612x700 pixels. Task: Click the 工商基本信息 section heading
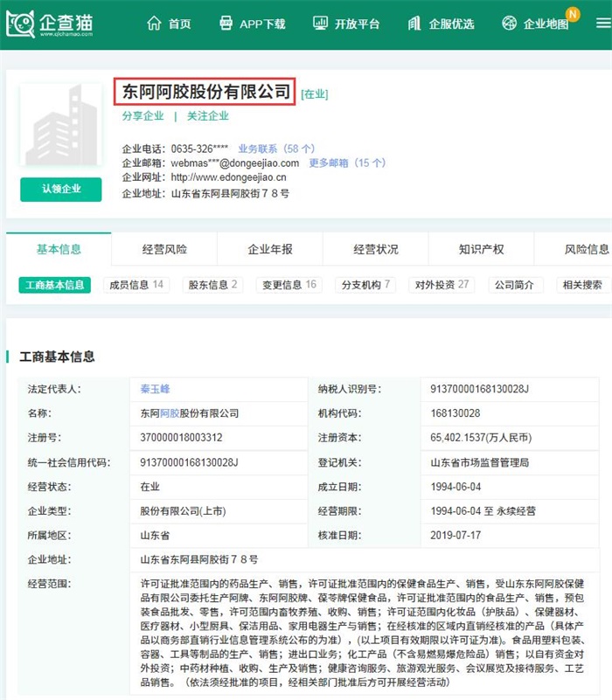click(57, 357)
